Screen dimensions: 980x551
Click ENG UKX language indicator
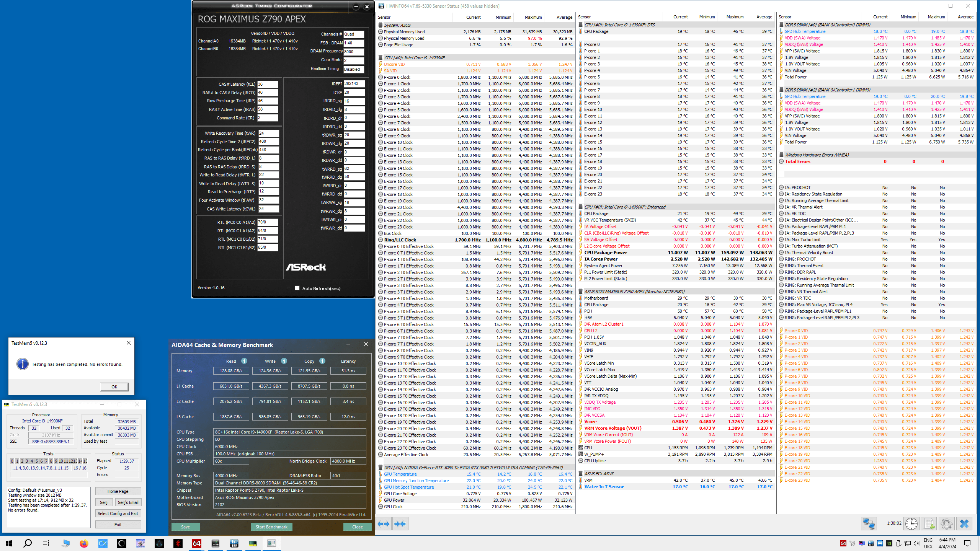(928, 543)
